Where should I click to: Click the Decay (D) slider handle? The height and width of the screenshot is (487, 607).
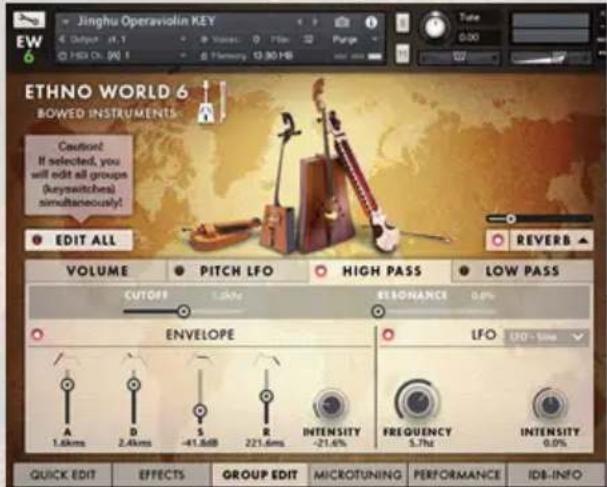134,385
